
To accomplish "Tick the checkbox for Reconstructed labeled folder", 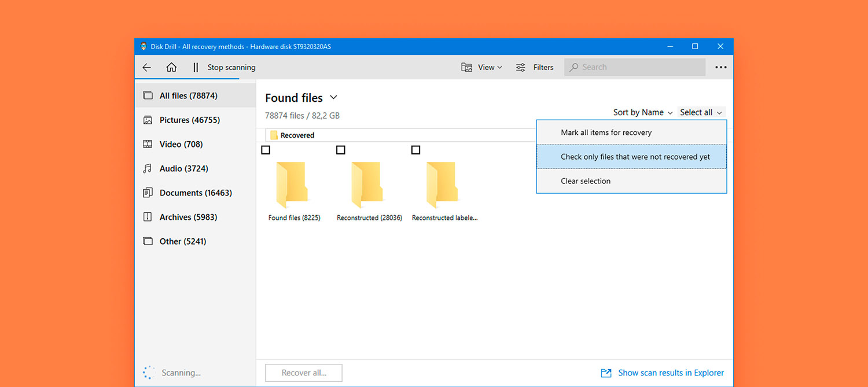I will point(415,150).
